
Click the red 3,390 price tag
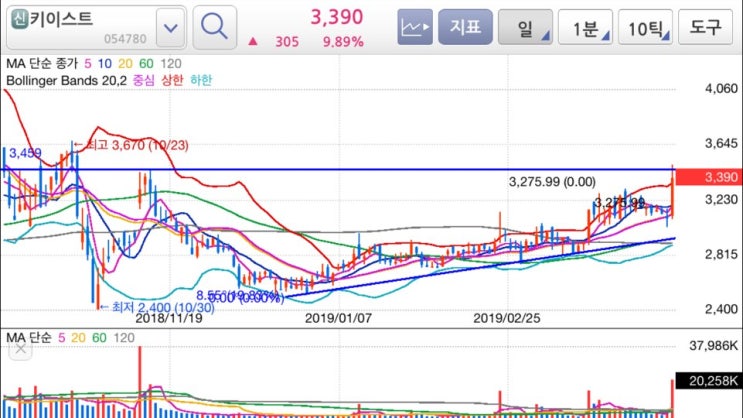tap(709, 177)
